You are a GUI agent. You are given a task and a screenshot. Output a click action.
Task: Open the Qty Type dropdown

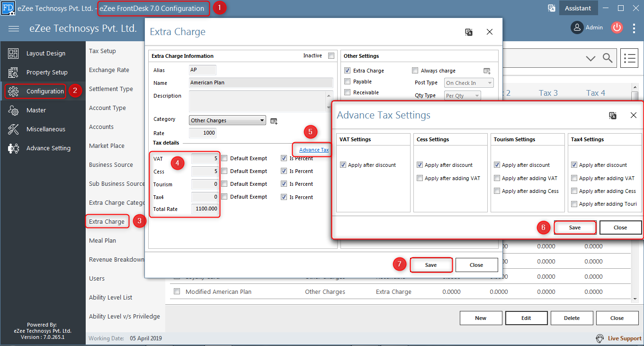pos(462,96)
